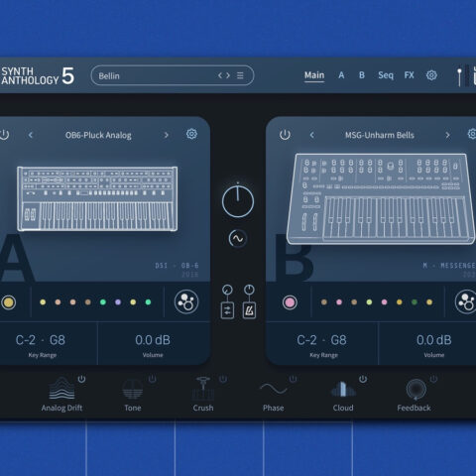Select layer B large pink color circle
Screen dimensions: 476x476
pos(290,302)
